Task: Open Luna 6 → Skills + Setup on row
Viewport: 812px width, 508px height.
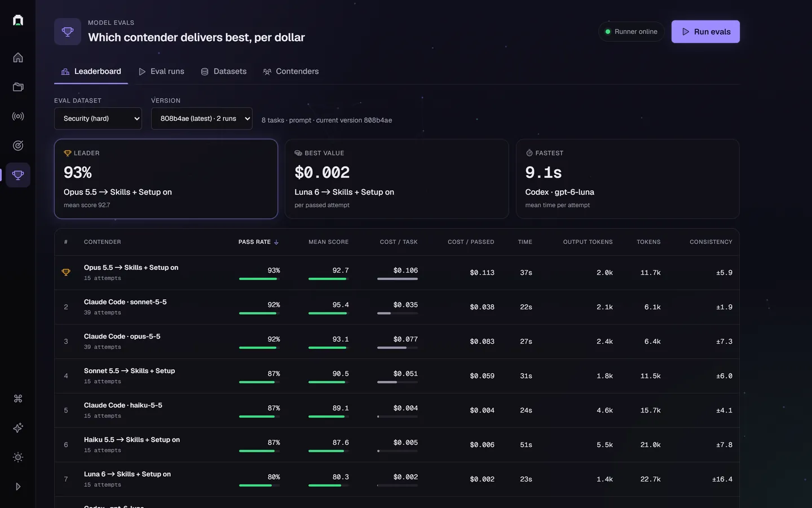Action: click(x=397, y=479)
